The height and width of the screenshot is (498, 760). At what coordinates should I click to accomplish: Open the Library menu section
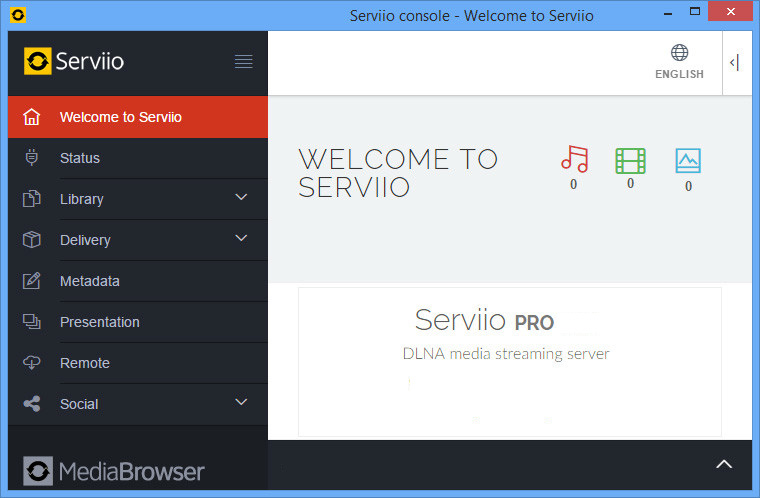click(x=138, y=199)
